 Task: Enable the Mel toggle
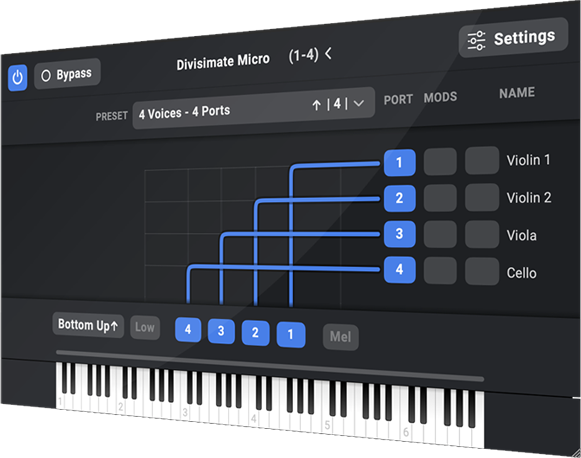pyautogui.click(x=341, y=337)
